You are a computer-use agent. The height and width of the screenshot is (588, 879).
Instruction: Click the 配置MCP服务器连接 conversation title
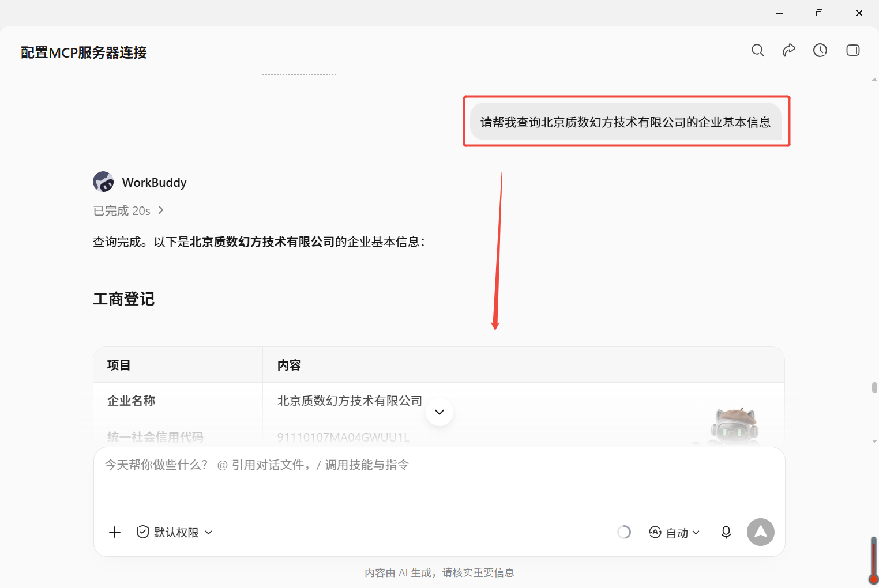pyautogui.click(x=84, y=52)
